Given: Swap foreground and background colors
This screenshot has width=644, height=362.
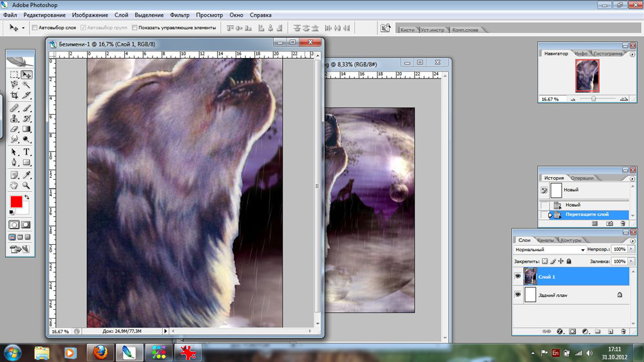Looking at the screenshot, I should (x=27, y=197).
